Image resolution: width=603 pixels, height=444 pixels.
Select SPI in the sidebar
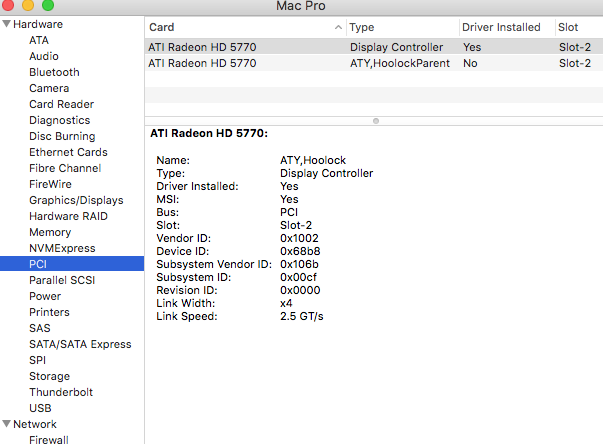click(37, 360)
